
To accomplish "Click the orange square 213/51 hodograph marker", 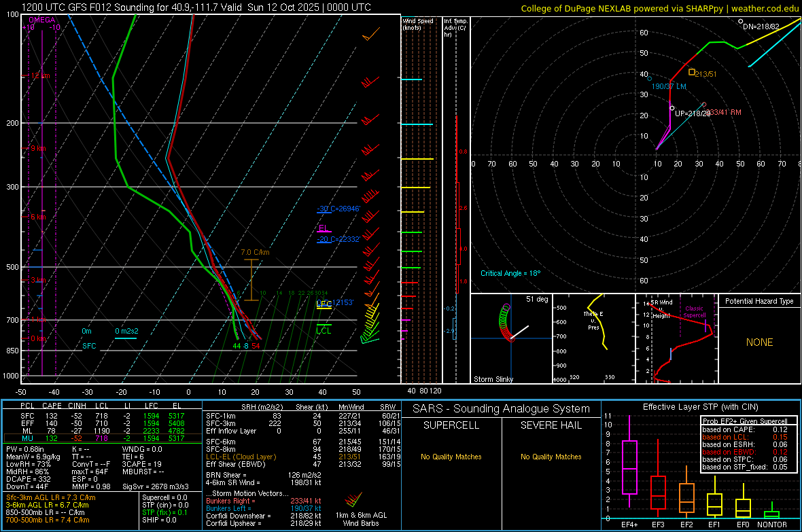I will pos(691,72).
